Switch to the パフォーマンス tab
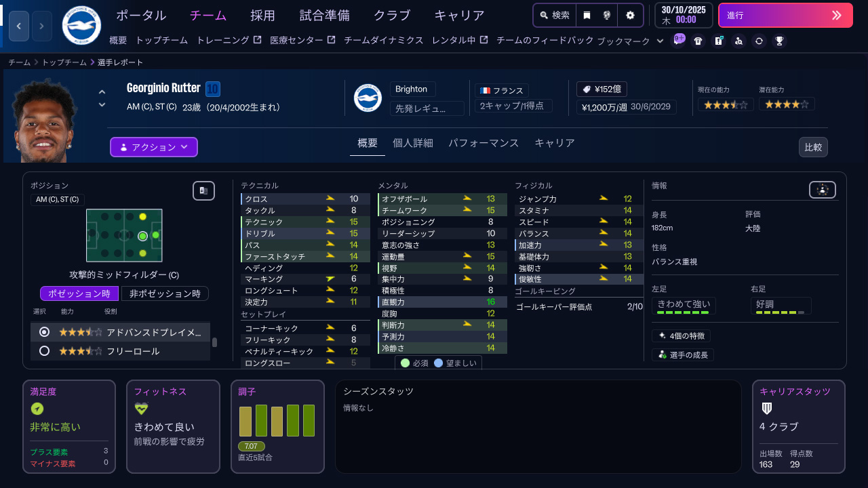The width and height of the screenshot is (868, 488). [483, 143]
